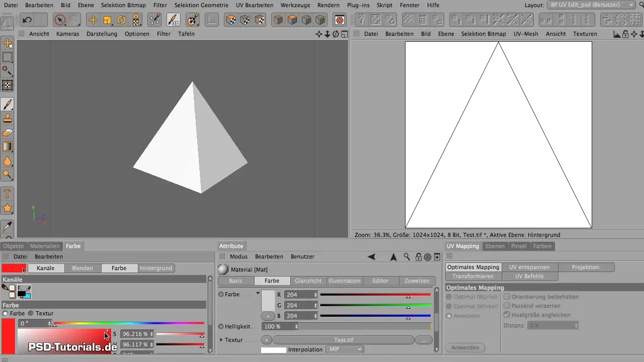Screen dimensions: 644x362
Task: Click the new-panel plus icon in Attribute manager
Action: [437, 256]
